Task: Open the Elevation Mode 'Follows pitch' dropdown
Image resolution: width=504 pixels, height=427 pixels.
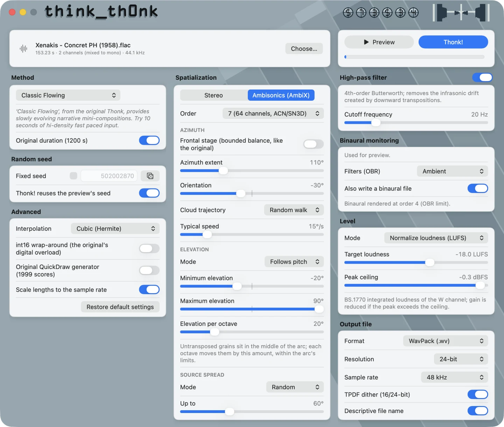Action: coord(294,262)
